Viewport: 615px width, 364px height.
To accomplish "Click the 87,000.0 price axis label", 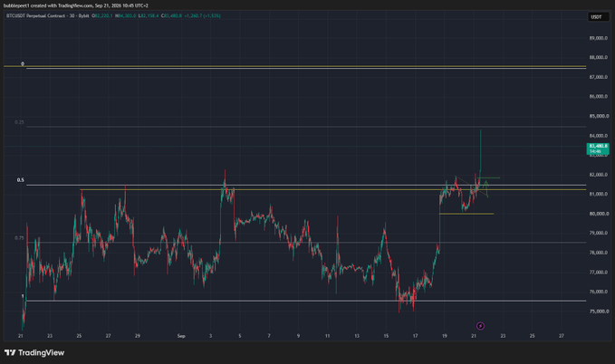I will coord(599,77).
